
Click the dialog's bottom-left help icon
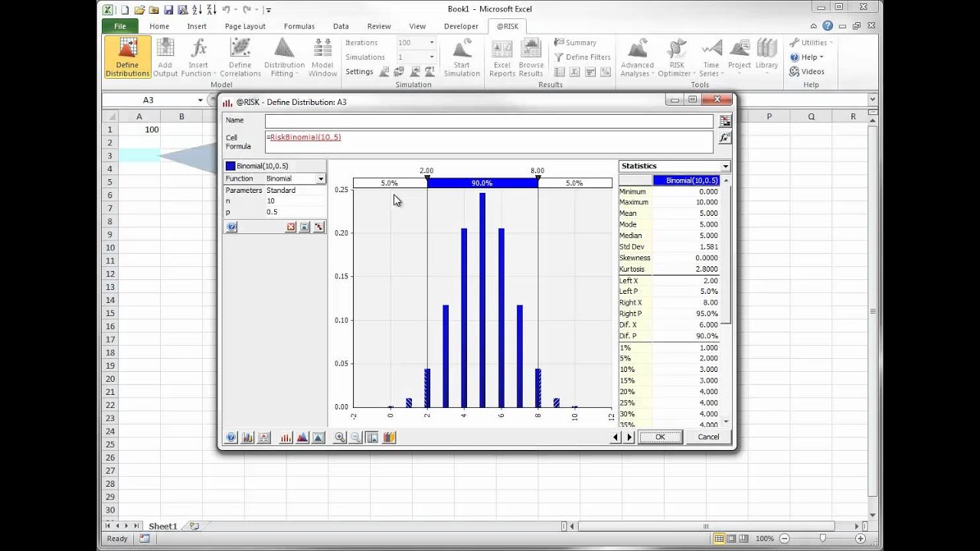pos(231,437)
